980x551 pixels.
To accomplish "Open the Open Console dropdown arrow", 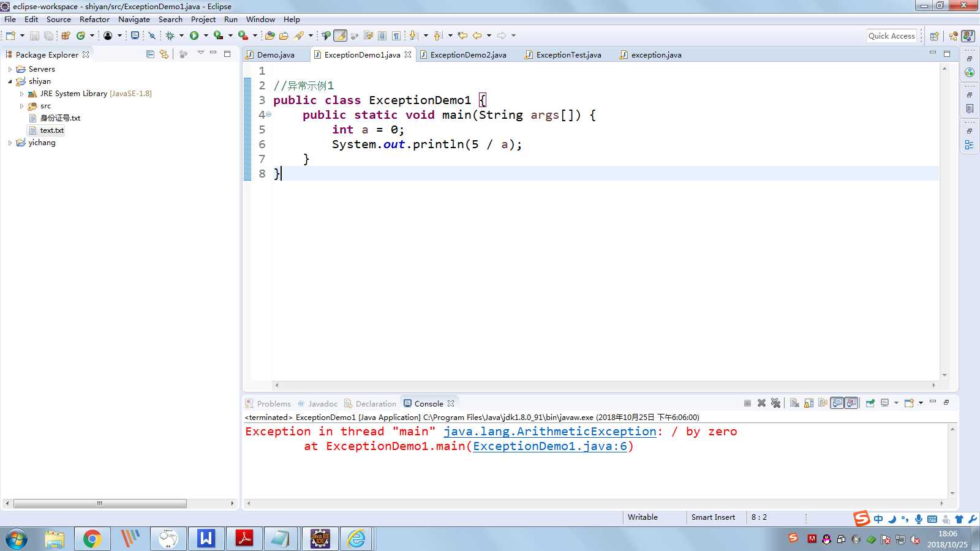I will pos(921,403).
